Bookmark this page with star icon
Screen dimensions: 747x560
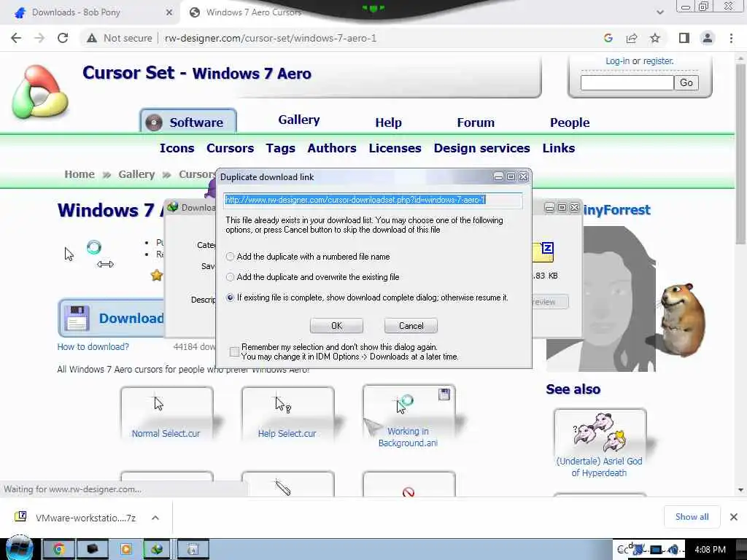pyautogui.click(x=655, y=38)
